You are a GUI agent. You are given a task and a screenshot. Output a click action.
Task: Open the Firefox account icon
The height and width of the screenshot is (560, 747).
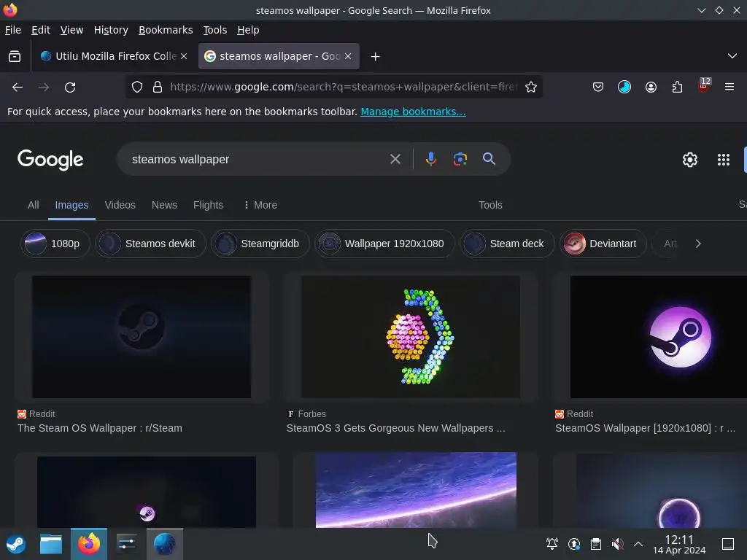pos(651,87)
